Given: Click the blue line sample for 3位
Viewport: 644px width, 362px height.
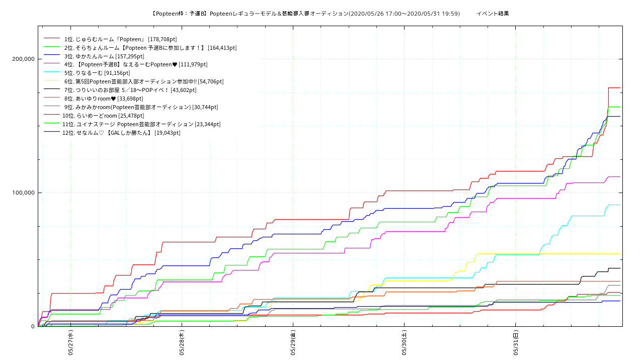Looking at the screenshot, I should (x=52, y=55).
